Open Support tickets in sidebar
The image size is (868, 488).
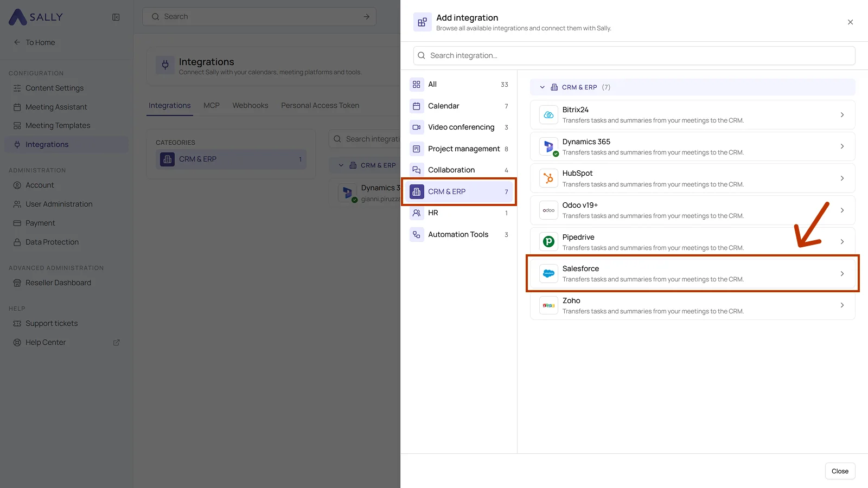click(x=66, y=324)
